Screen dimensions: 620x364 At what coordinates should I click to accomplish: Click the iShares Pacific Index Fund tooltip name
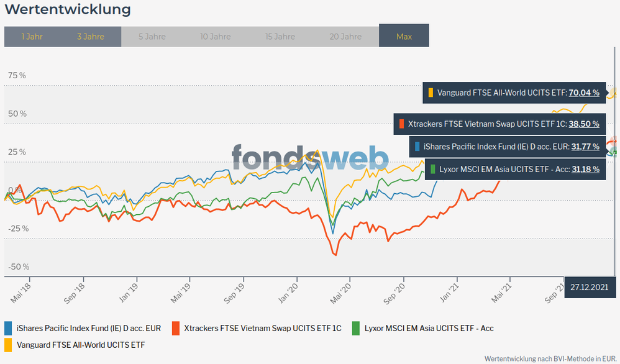click(x=496, y=147)
